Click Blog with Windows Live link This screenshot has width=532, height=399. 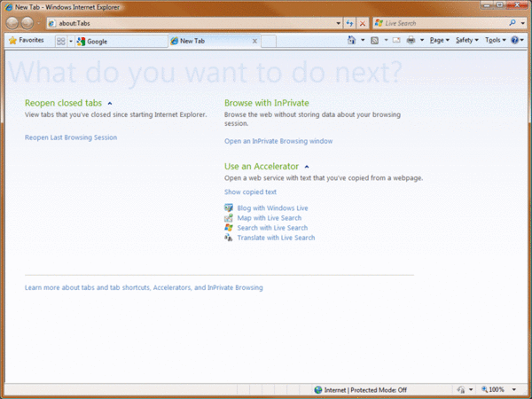pyautogui.click(x=272, y=208)
